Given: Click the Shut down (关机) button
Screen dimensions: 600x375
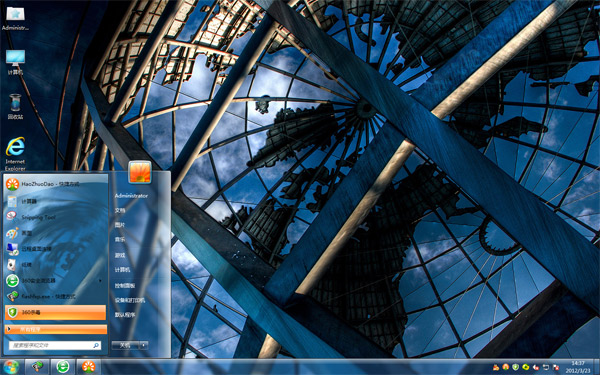Looking at the screenshot, I should pyautogui.click(x=125, y=345).
